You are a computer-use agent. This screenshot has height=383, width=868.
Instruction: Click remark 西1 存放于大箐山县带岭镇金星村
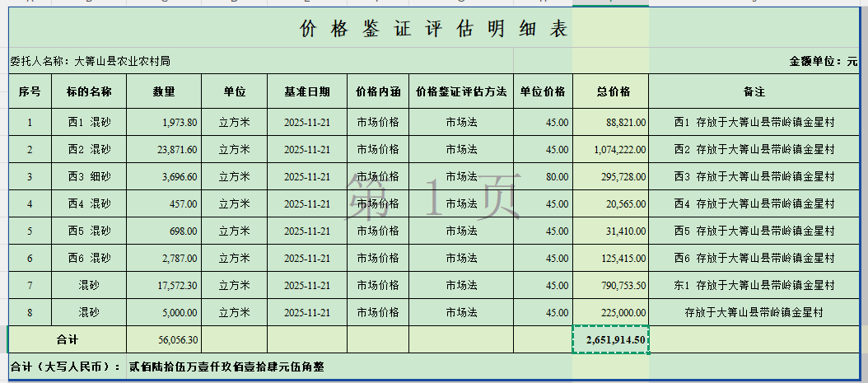point(754,123)
